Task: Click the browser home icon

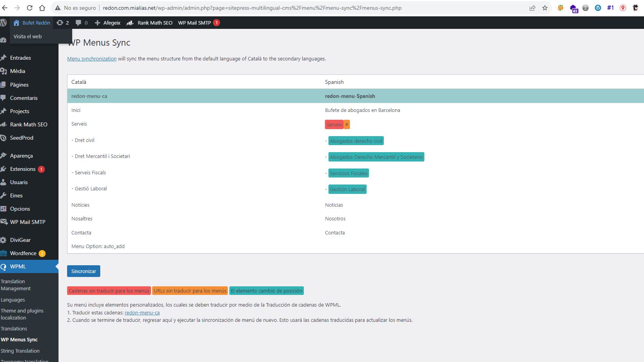Action: [42, 8]
